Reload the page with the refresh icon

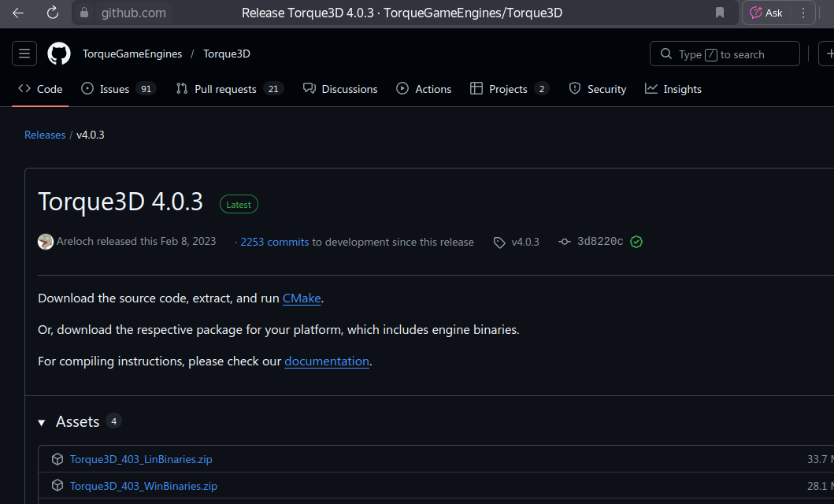click(52, 13)
